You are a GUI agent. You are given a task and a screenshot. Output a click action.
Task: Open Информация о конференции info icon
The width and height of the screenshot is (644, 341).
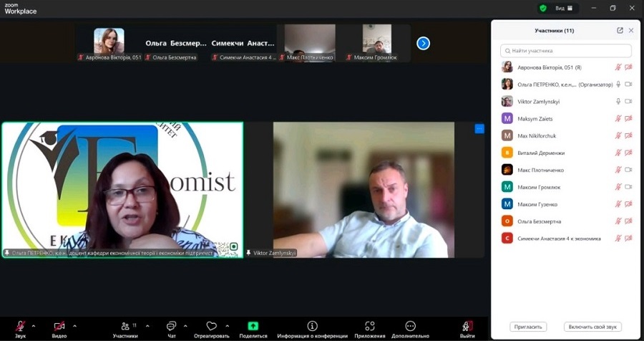(312, 327)
